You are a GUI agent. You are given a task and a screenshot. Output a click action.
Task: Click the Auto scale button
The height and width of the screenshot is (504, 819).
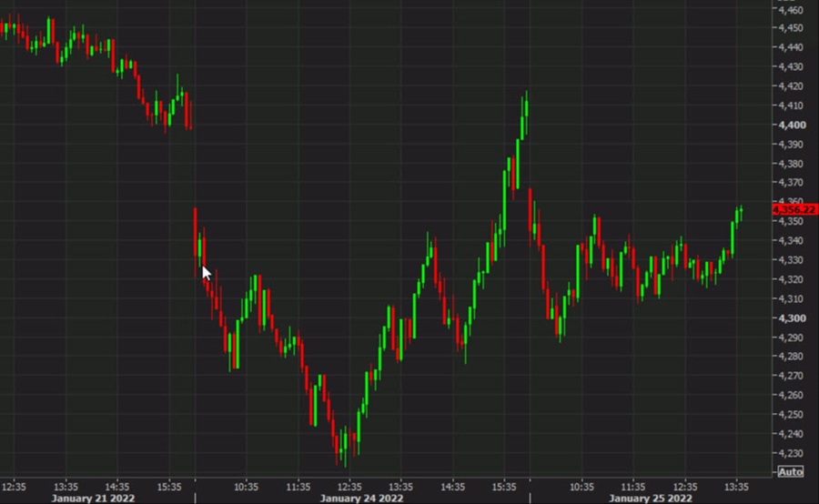790,471
